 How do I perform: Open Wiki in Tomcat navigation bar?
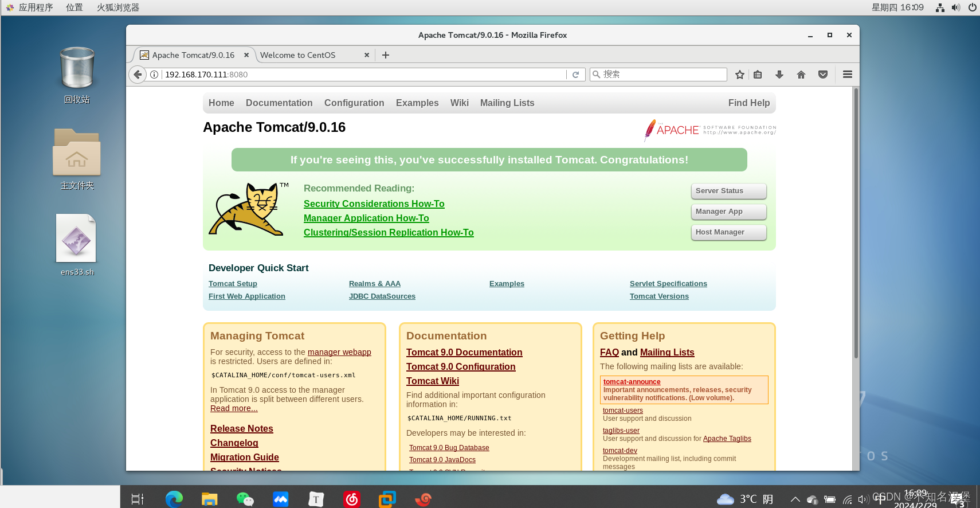[460, 103]
